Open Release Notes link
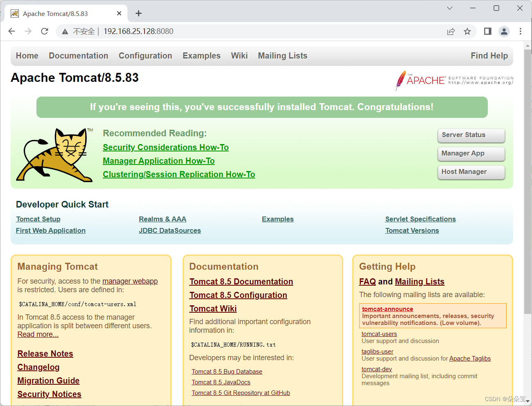Image resolution: width=532 pixels, height=406 pixels. click(x=45, y=354)
